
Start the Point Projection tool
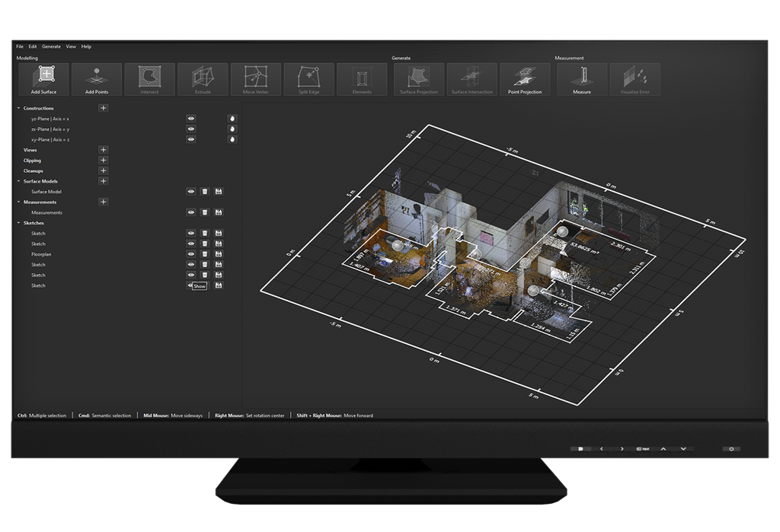coord(525,79)
